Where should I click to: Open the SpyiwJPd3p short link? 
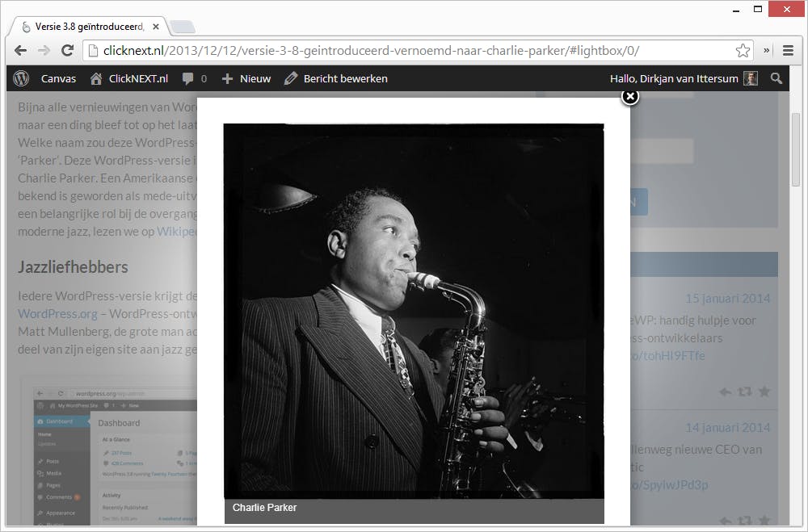pyautogui.click(x=669, y=485)
